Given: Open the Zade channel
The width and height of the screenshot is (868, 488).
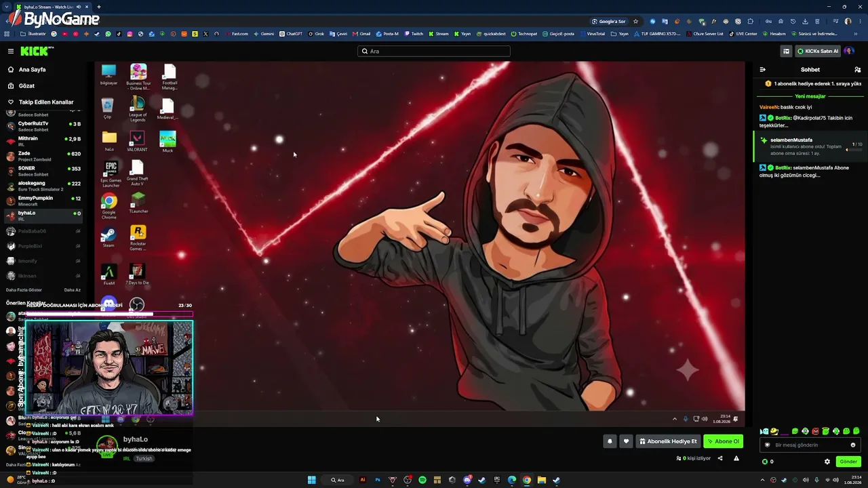Looking at the screenshot, I should [x=43, y=156].
